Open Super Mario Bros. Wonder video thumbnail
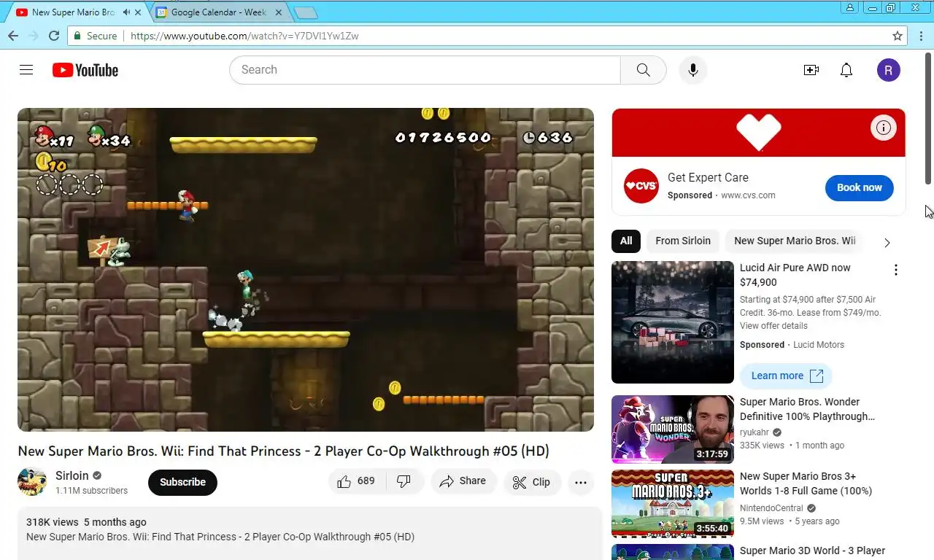This screenshot has width=934, height=560. [x=673, y=429]
